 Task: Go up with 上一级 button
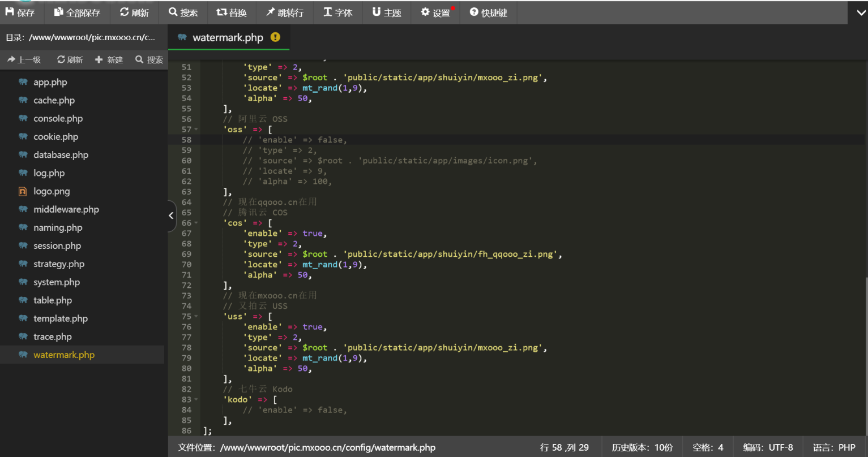coord(24,60)
